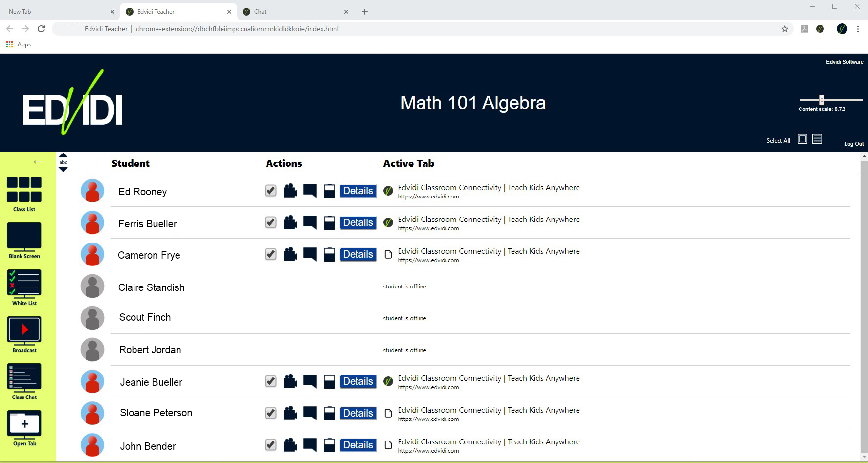
Task: Uncheck the checkbox for Ferris Bueller
Action: point(270,222)
